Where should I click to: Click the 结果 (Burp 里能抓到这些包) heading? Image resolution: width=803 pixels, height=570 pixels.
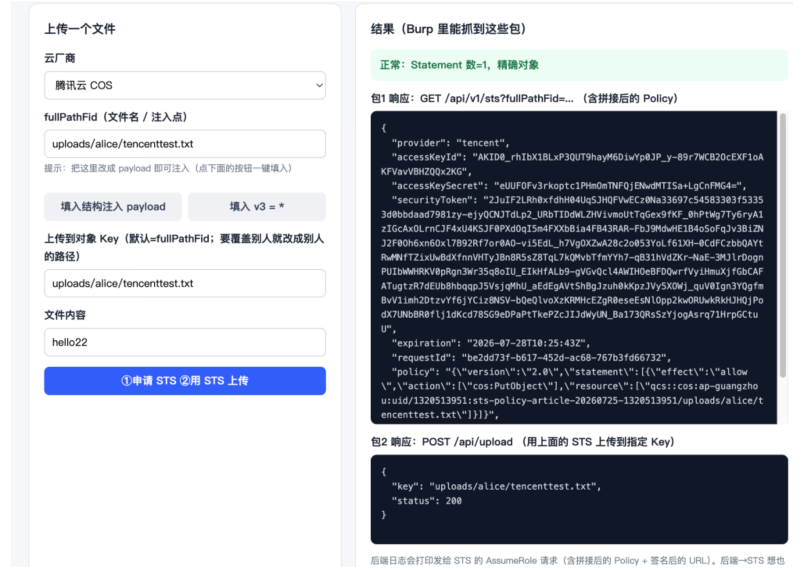point(449,29)
